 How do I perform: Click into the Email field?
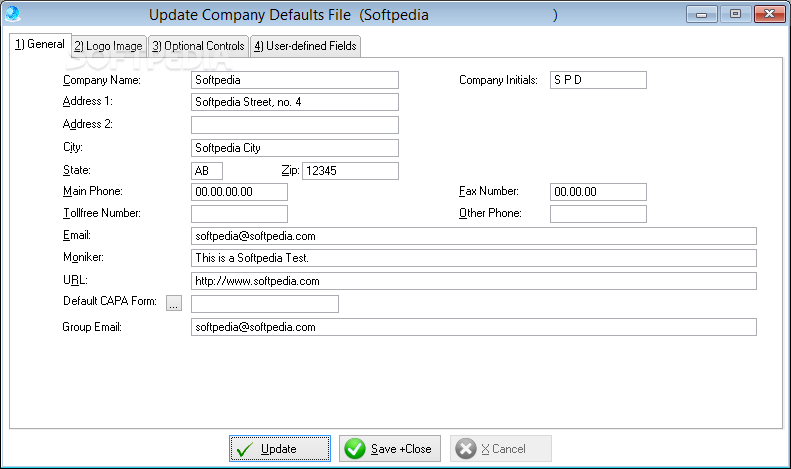[474, 236]
